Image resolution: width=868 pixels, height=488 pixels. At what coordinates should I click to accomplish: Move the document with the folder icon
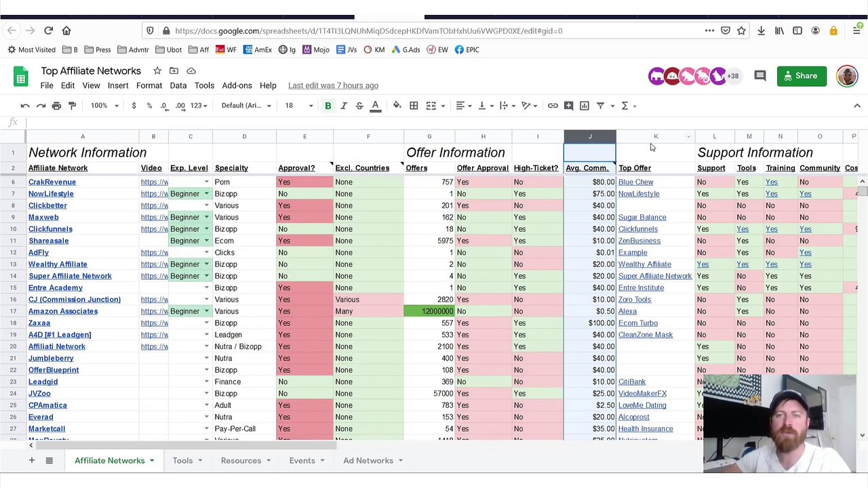(x=174, y=70)
